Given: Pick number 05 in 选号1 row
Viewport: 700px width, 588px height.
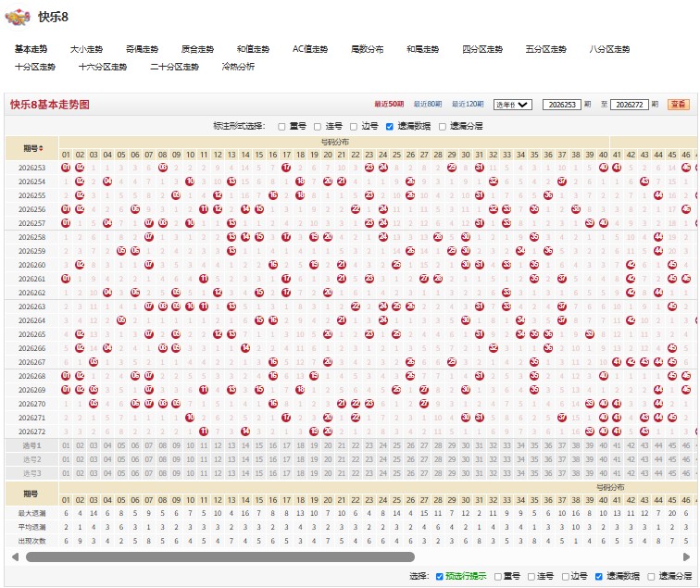Looking at the screenshot, I should pyautogui.click(x=121, y=445).
